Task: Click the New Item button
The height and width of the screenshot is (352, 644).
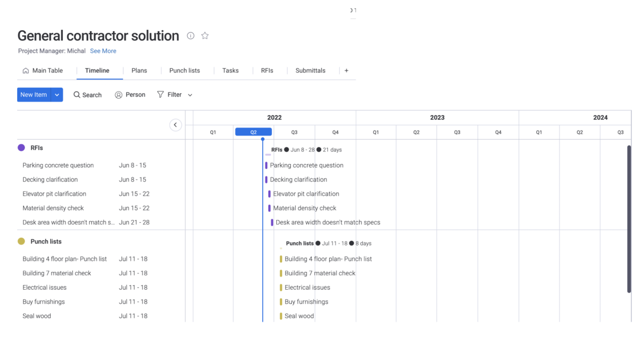Action: pyautogui.click(x=33, y=95)
